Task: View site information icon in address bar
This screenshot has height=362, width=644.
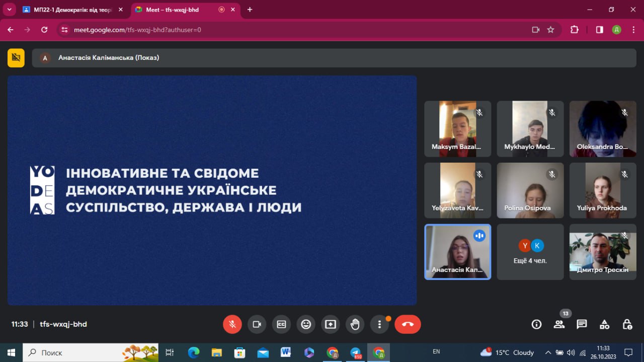Action: point(64,30)
